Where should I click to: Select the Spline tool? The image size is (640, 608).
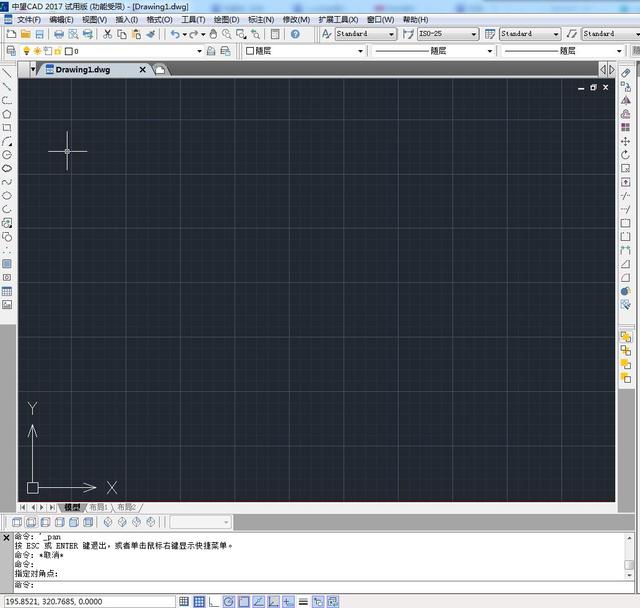coord(7,182)
